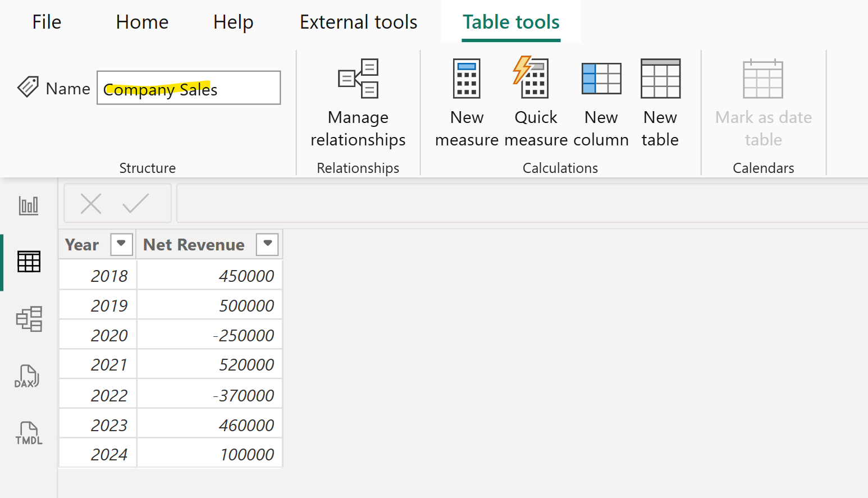Create a New table
The width and height of the screenshot is (868, 498).
[x=660, y=101]
